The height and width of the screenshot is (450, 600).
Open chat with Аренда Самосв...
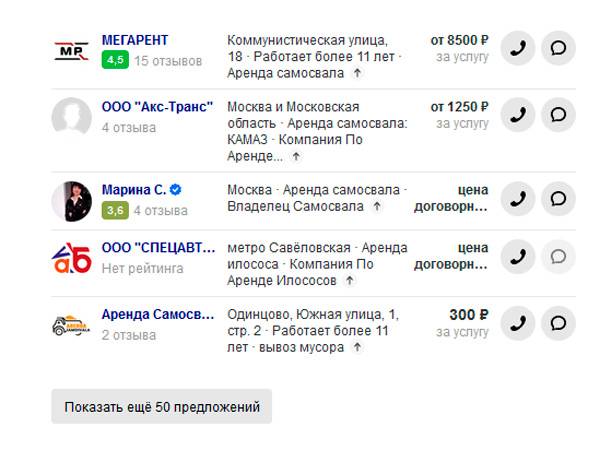click(559, 323)
